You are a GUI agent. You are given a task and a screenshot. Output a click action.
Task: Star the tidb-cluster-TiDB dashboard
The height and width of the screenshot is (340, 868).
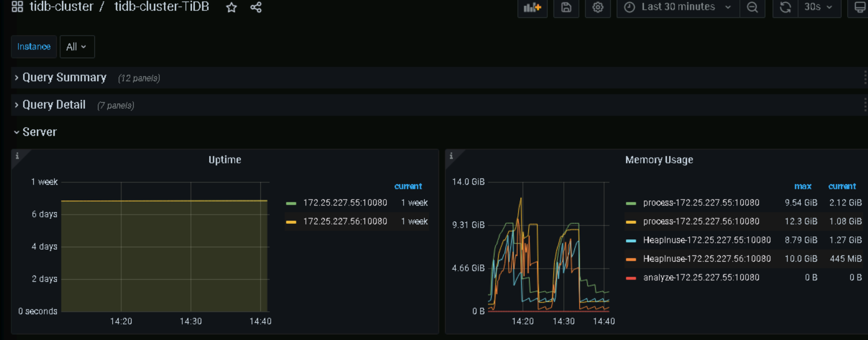coord(231,7)
